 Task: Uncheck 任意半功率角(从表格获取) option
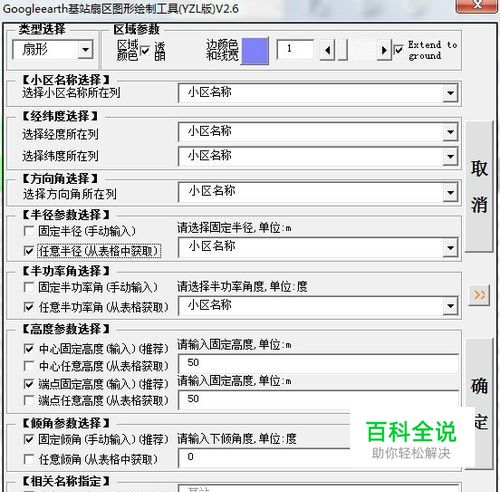[x=29, y=307]
